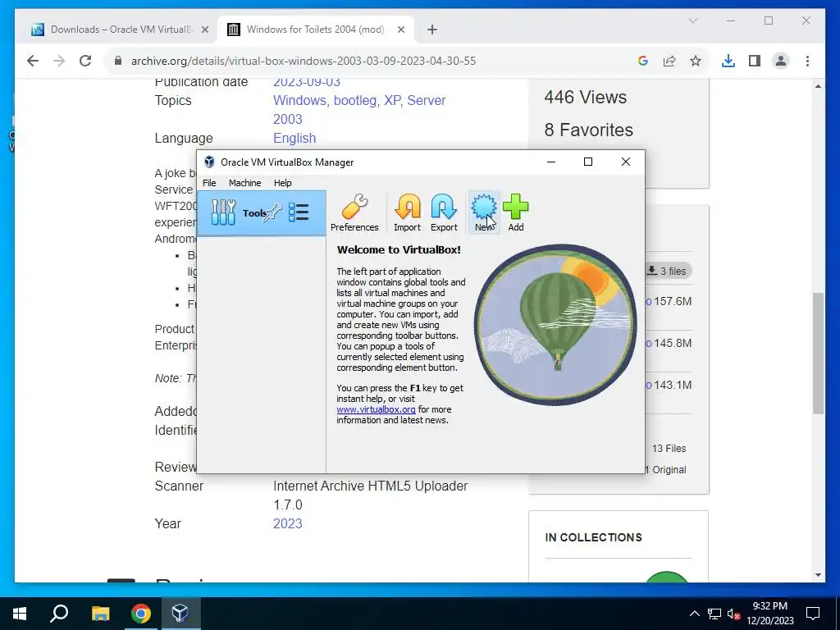
Task: Open Windows taskbar search
Action: point(59,614)
